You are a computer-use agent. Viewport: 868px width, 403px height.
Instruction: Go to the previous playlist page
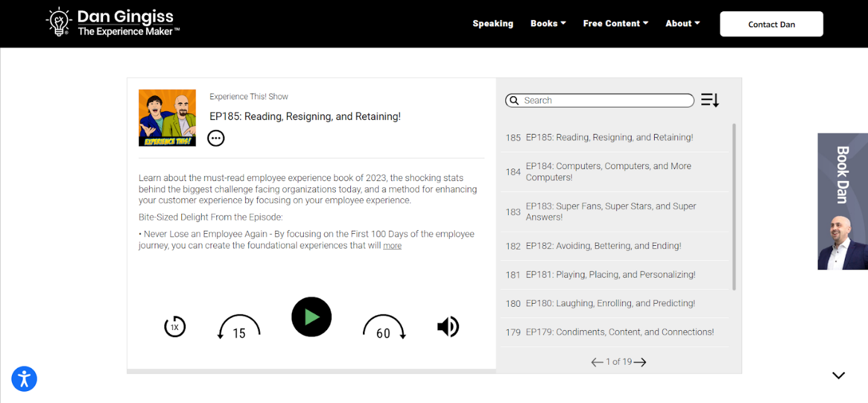click(x=598, y=362)
